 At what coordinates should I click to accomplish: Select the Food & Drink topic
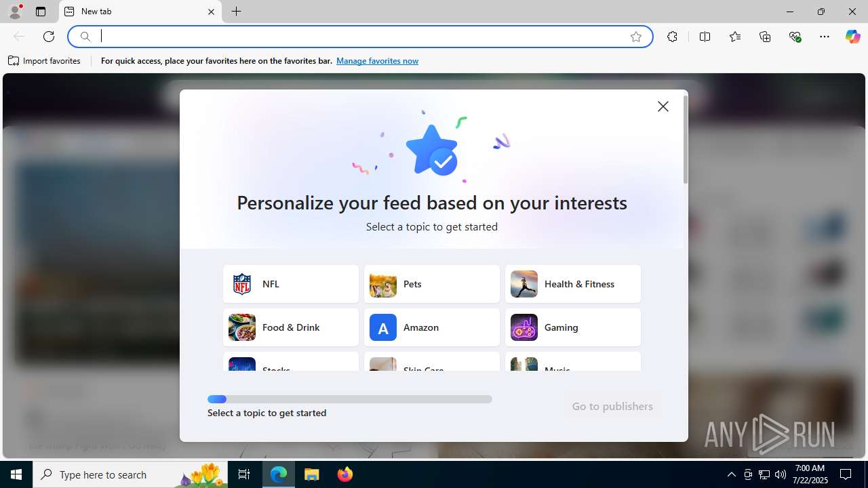pos(291,327)
